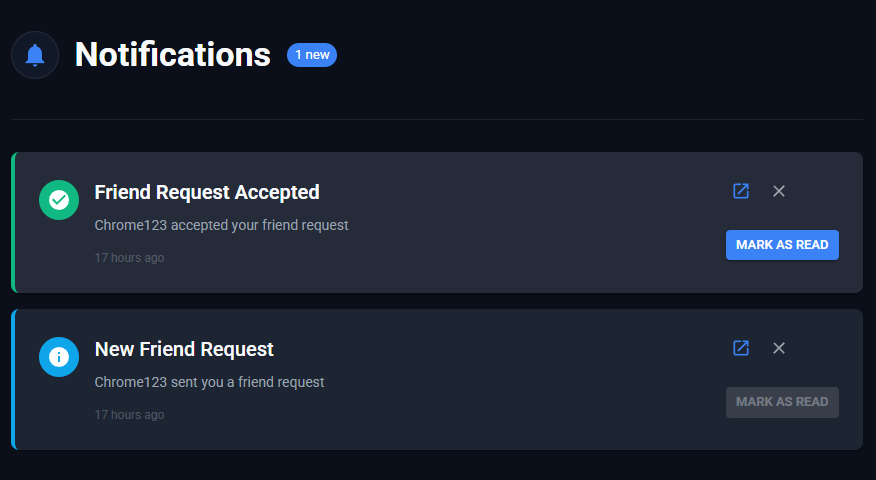Click timestamp on New Friend Request card
This screenshot has width=876, height=480.
129,415
